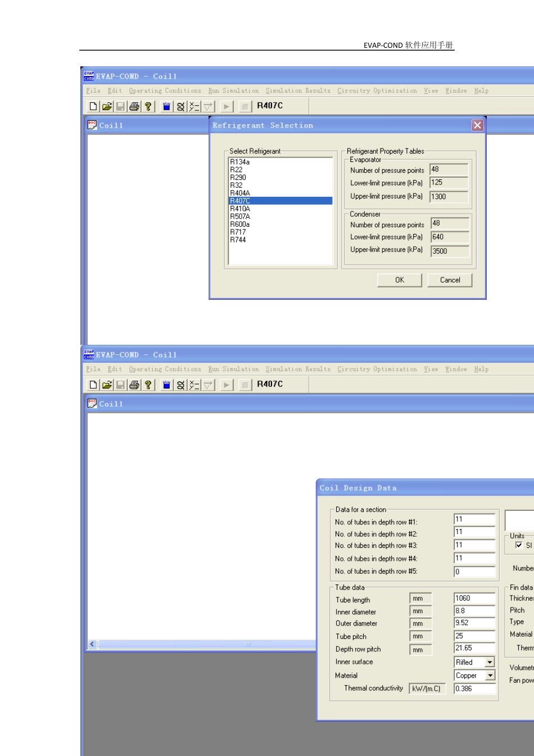This screenshot has width=534, height=756.
Task: Click blue refrigerant canister icon in lower toolbar
Action: [167, 385]
